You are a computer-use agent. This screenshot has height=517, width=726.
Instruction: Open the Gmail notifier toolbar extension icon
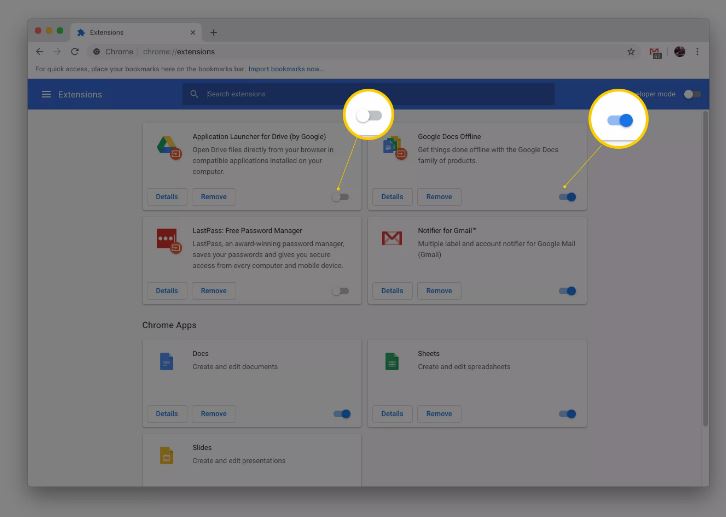point(655,53)
